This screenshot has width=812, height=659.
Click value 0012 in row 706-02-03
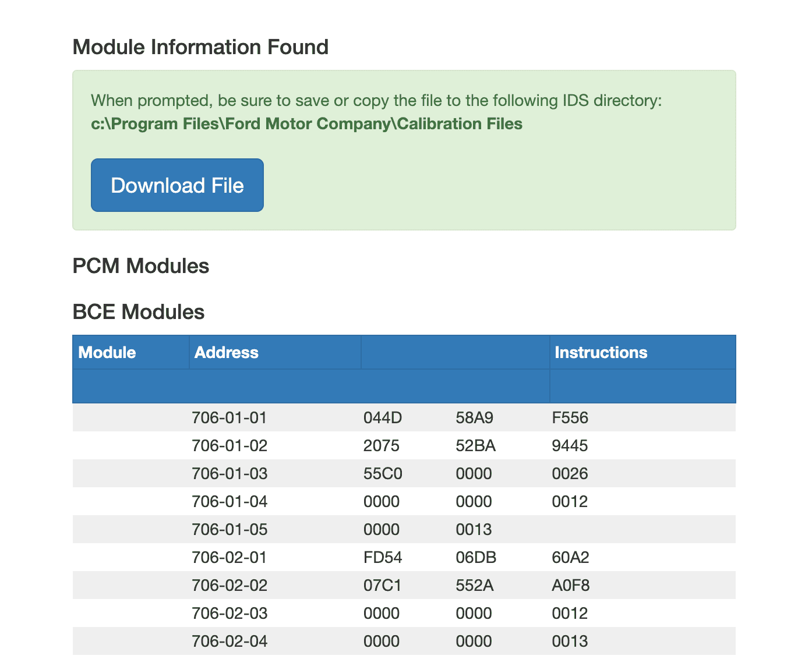pos(570,613)
